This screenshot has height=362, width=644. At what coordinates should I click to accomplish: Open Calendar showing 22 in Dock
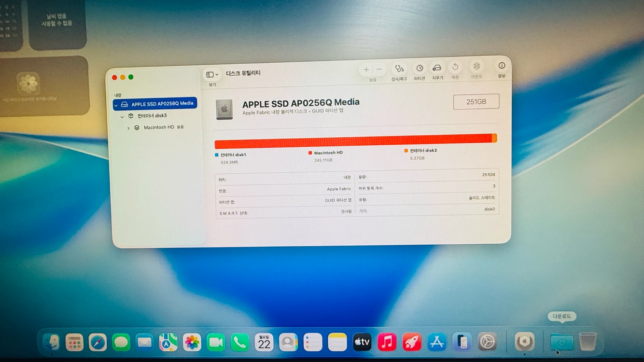[x=264, y=342]
